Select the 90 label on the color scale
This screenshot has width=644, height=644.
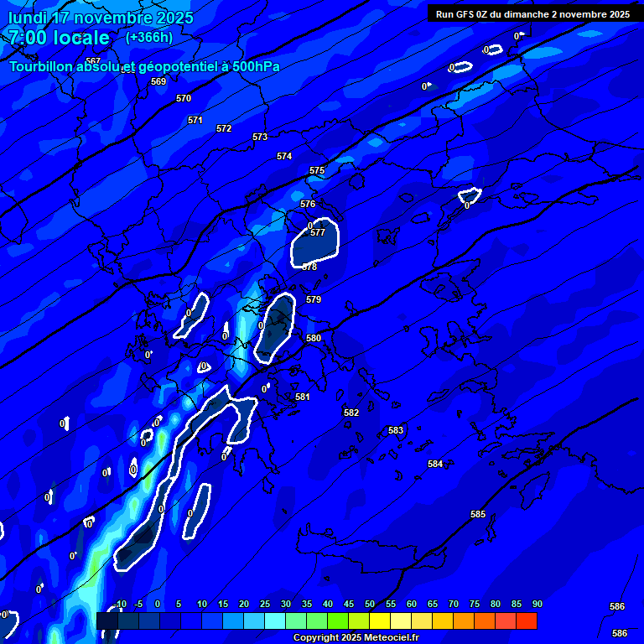pos(537,605)
